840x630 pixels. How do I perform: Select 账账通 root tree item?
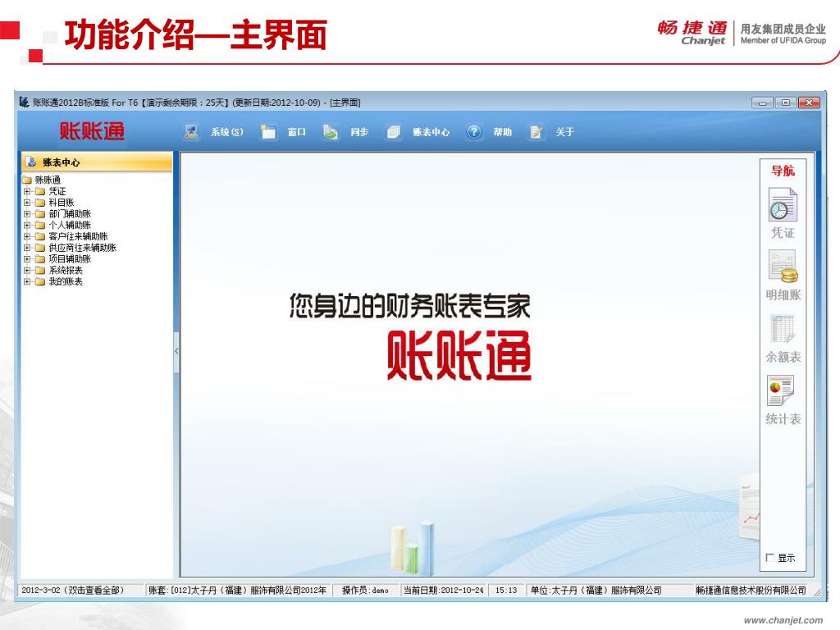(x=48, y=180)
